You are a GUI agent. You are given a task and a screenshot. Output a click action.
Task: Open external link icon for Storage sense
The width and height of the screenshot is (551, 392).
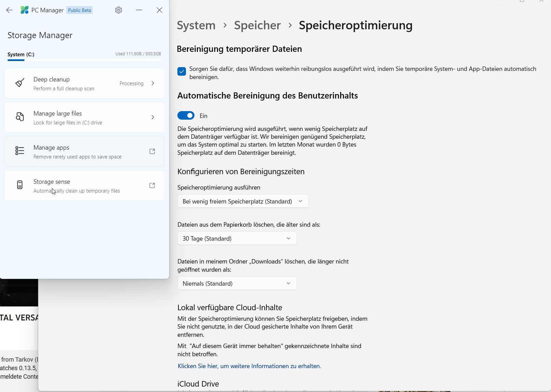(x=152, y=185)
